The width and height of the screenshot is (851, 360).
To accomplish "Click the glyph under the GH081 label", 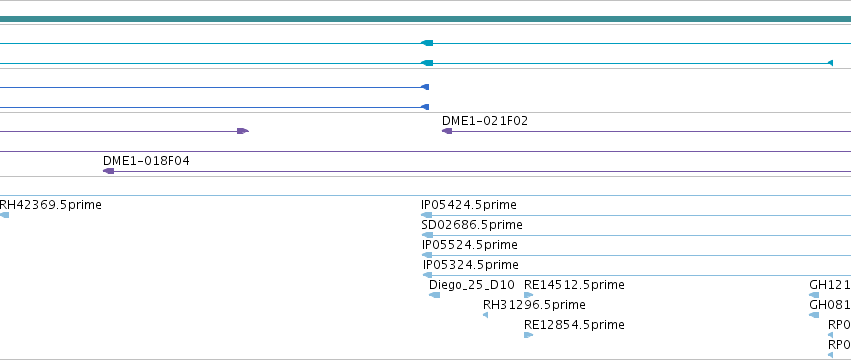I will pos(814,315).
